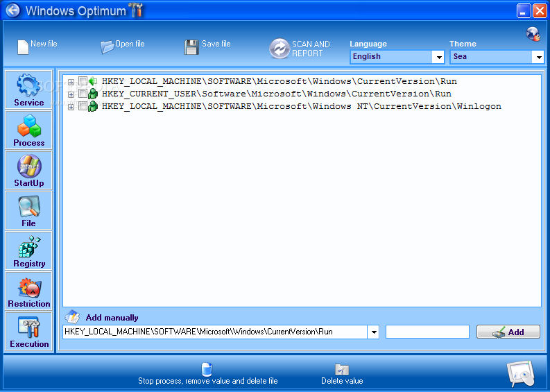Viewport: 550px width, 392px height.
Task: Click the user icon on the Winlogon row
Action: click(93, 106)
